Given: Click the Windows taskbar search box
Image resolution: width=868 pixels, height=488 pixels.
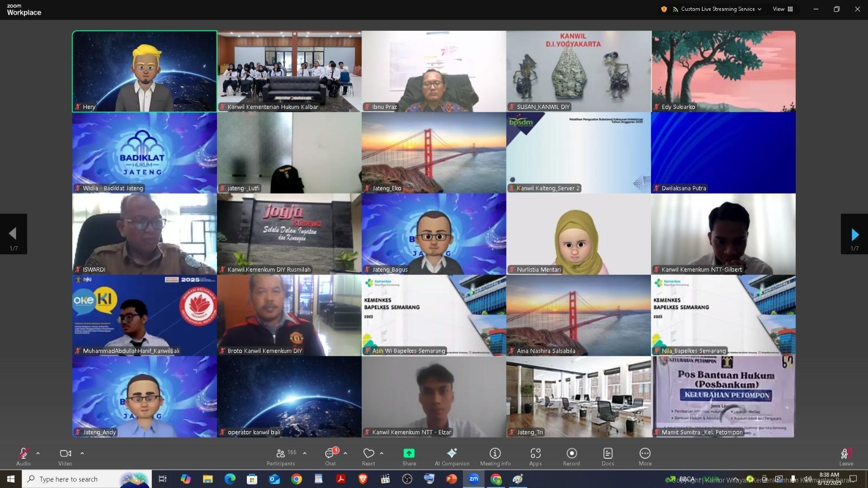Looking at the screenshot, I should (76, 479).
